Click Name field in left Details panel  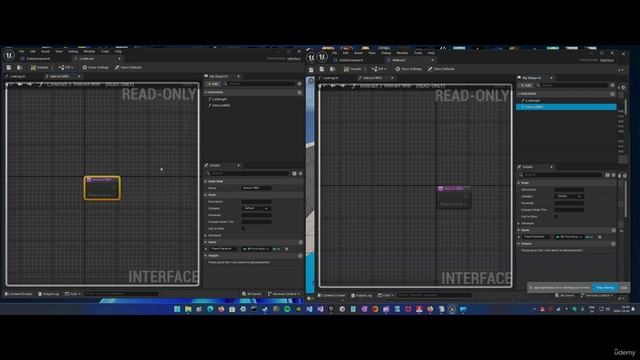256,188
